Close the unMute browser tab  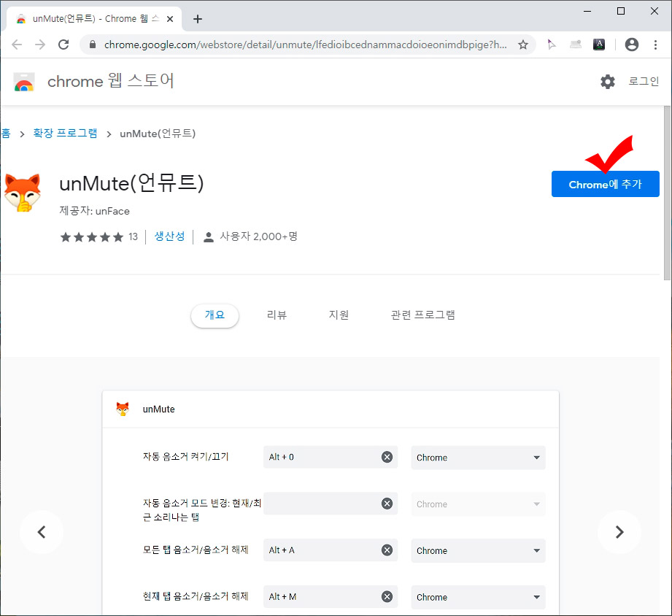(170, 19)
